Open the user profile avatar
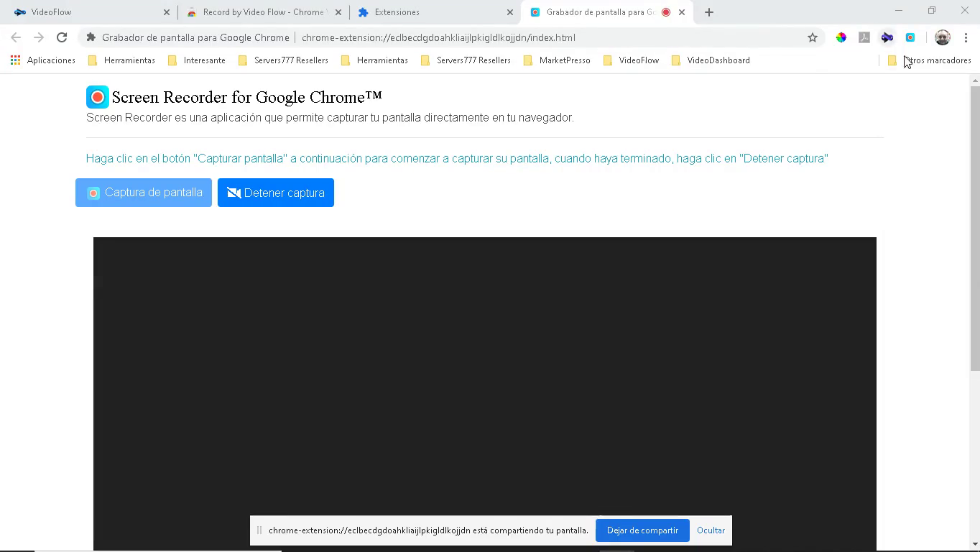This screenshot has width=980, height=552. [x=943, y=37]
